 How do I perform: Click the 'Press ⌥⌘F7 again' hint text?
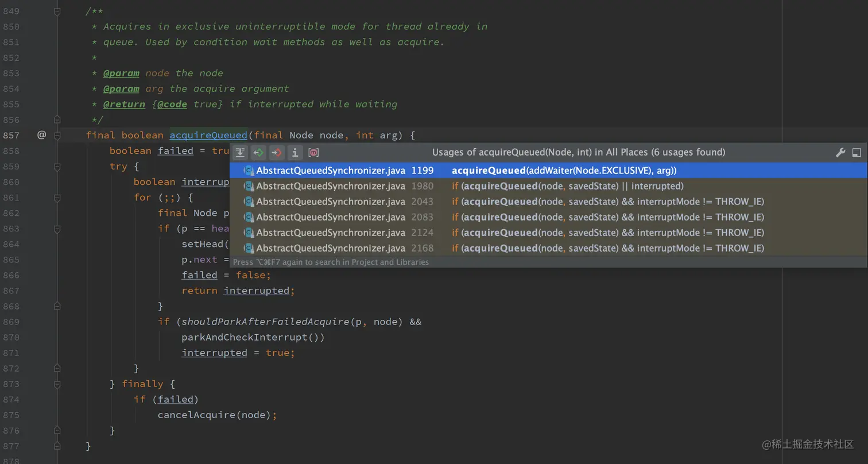tap(331, 262)
